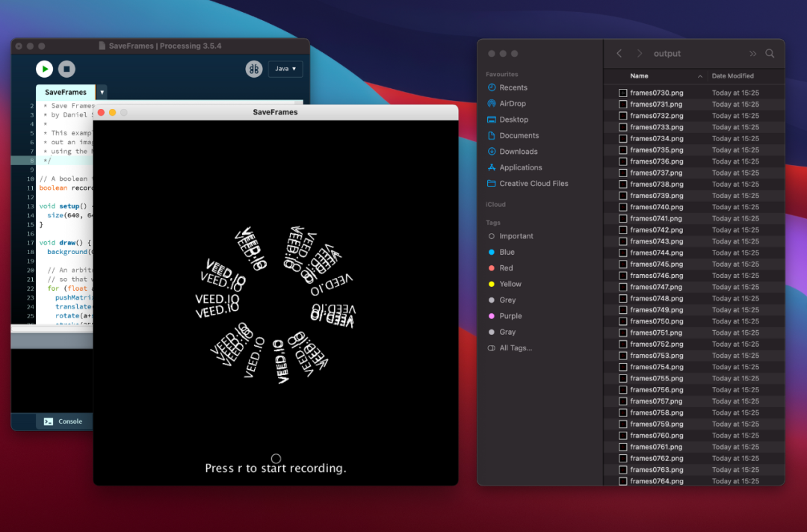This screenshot has height=532, width=807.
Task: Open Documents in Finder sidebar
Action: tap(513, 135)
